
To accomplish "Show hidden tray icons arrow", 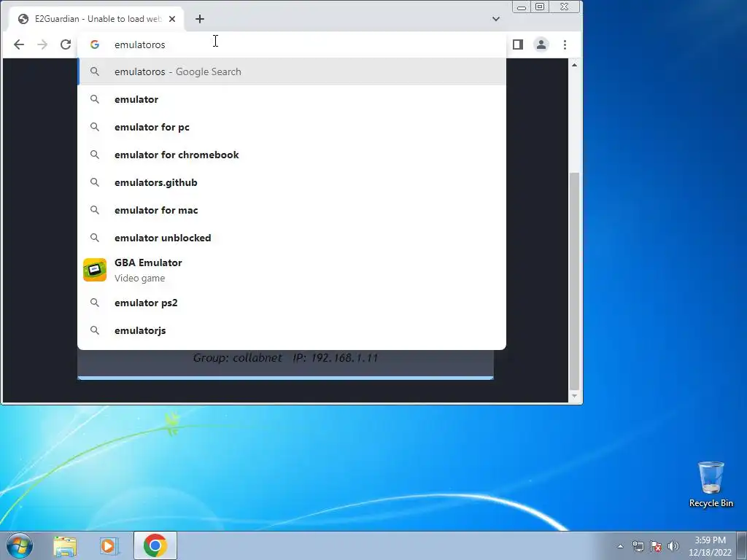I will pos(620,546).
